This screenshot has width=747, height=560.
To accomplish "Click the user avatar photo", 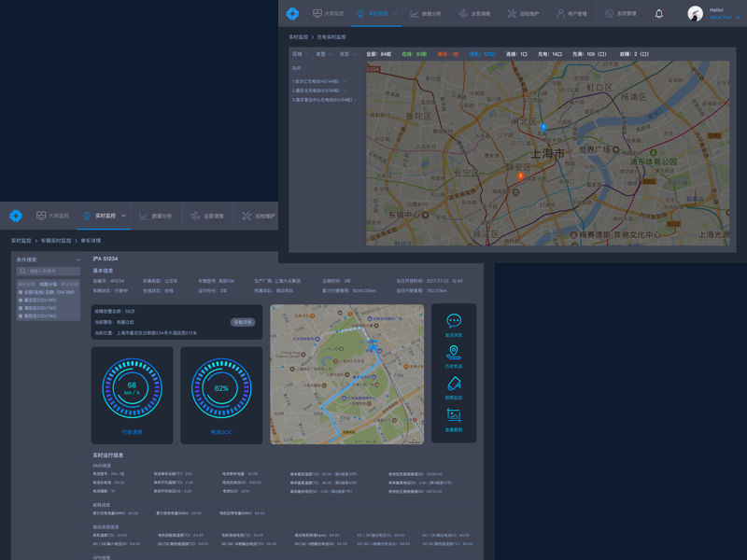I will (695, 13).
